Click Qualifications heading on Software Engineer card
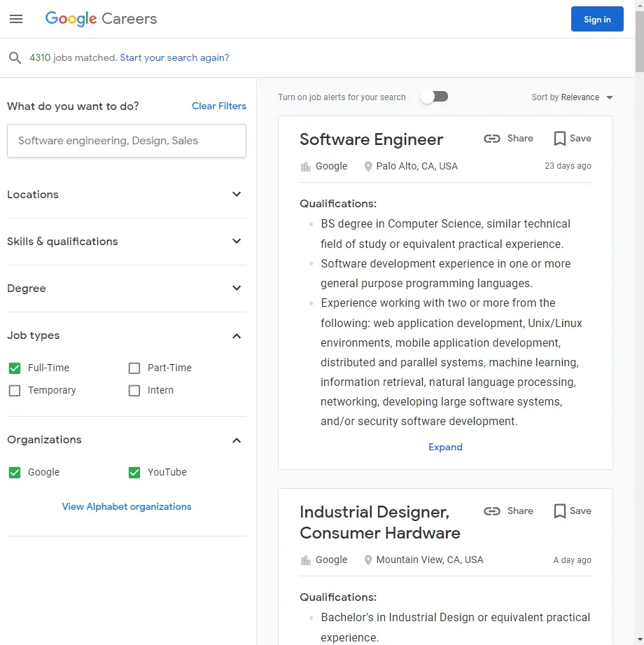 pyautogui.click(x=338, y=204)
